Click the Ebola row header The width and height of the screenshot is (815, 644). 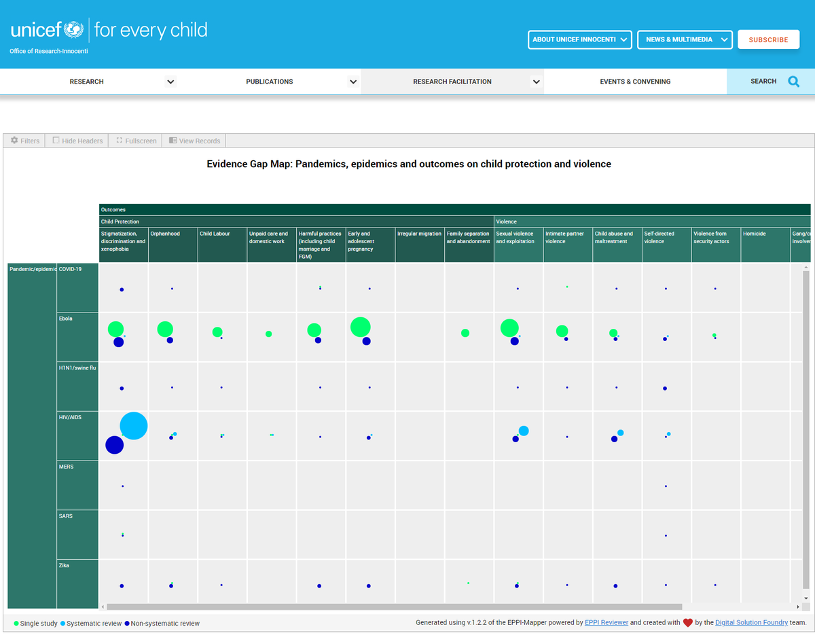(x=77, y=337)
